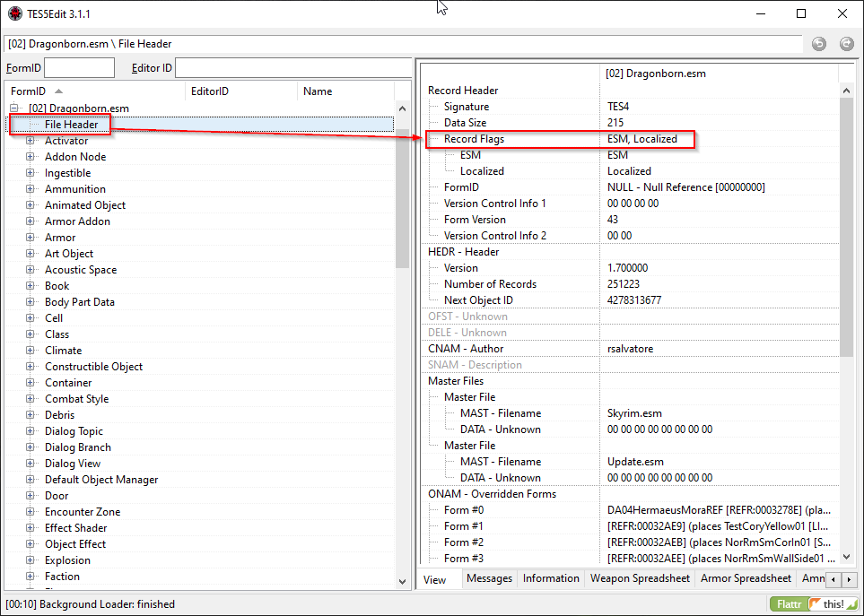
Task: Click the Signature value TES4
Action: point(617,106)
